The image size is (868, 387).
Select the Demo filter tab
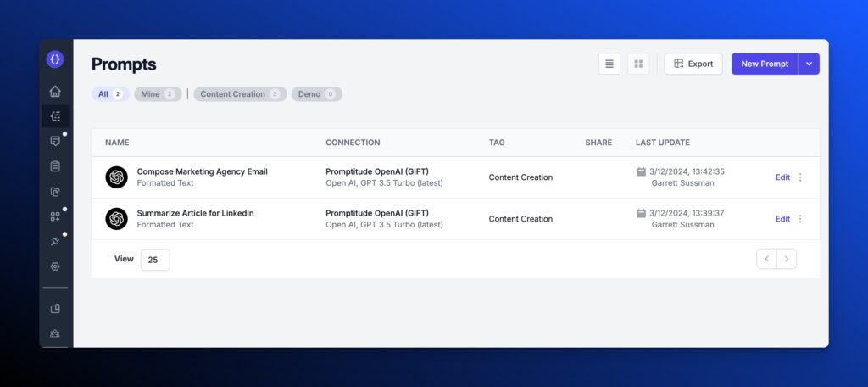(x=316, y=94)
